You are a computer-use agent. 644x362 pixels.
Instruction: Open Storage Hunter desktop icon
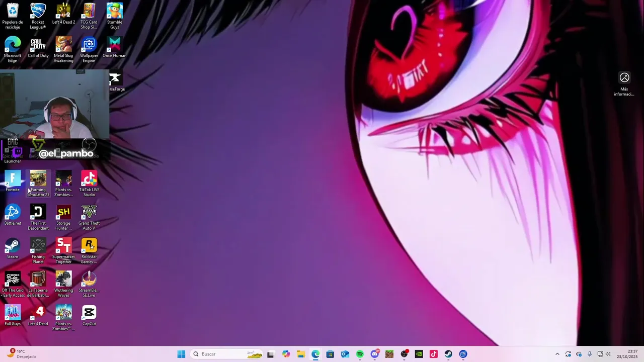pyautogui.click(x=63, y=217)
